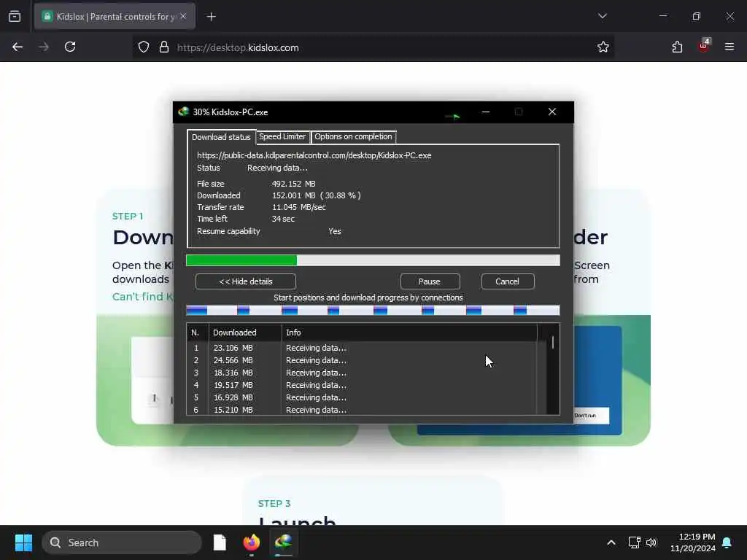Select connection row 16.928 MB
Viewport: 747px width, 560px height.
[362, 397]
